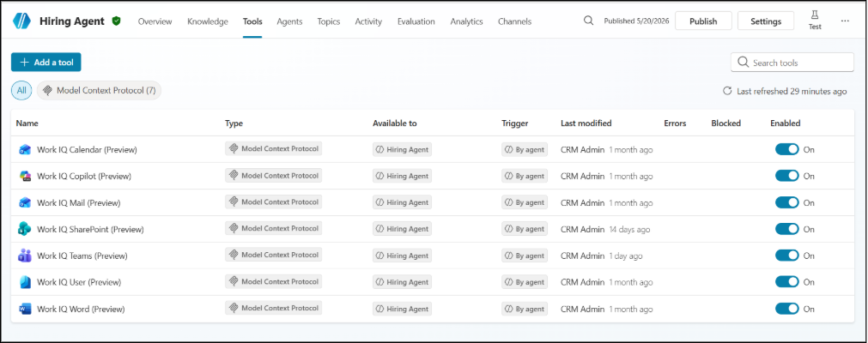
Task: Click the Copilot Studio logo icon
Action: [x=22, y=21]
